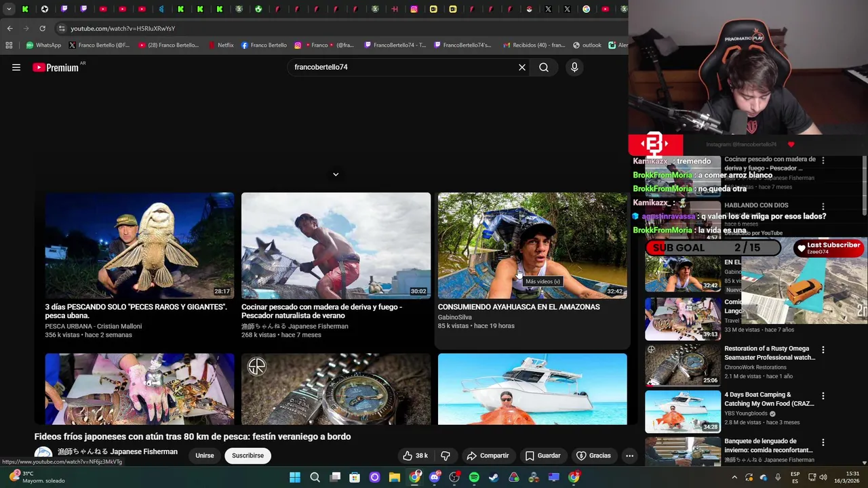The height and width of the screenshot is (488, 868).
Task: Like the video with 38 k thumbs-up
Action: (415, 455)
